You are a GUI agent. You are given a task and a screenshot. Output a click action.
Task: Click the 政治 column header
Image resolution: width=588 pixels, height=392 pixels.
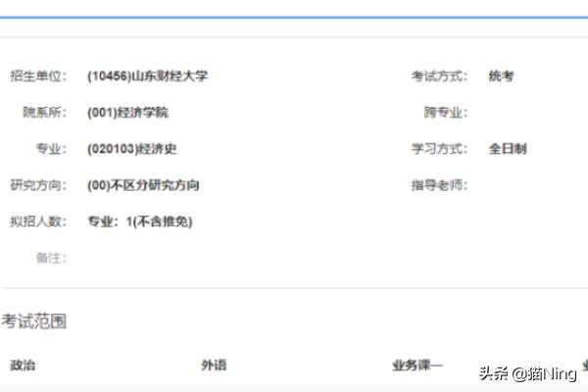tap(23, 366)
